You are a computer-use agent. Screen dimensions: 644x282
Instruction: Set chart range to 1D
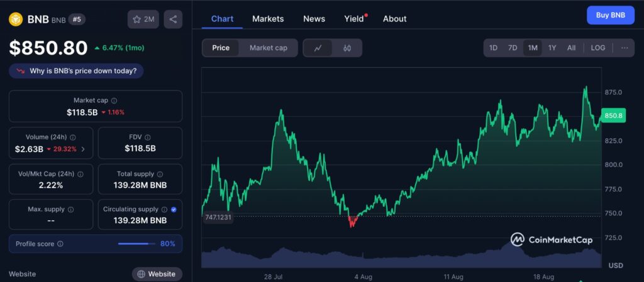493,48
